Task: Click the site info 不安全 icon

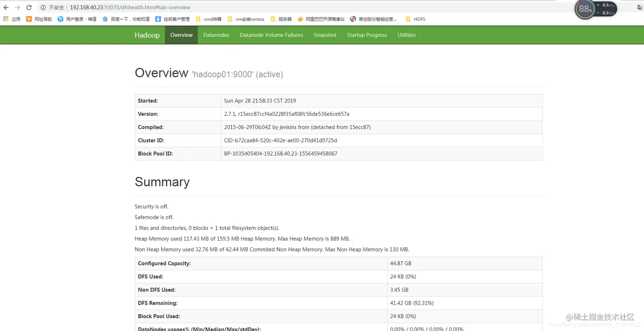Action: [43, 7]
